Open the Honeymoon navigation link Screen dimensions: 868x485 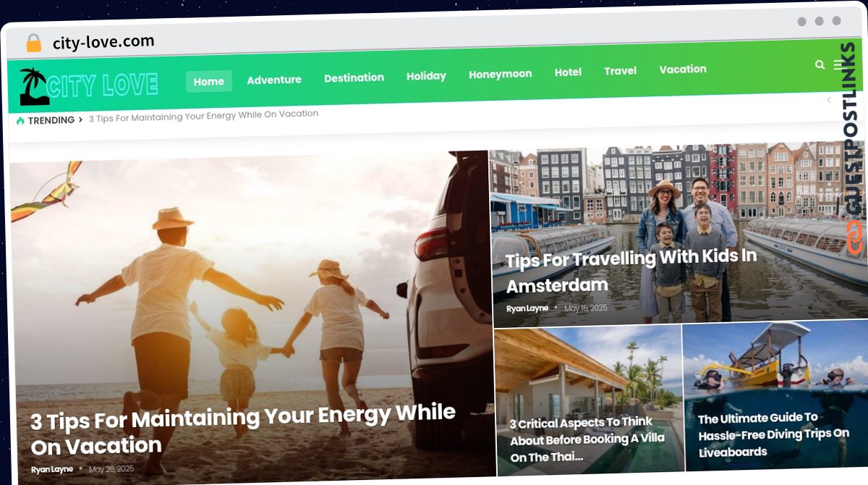click(500, 74)
